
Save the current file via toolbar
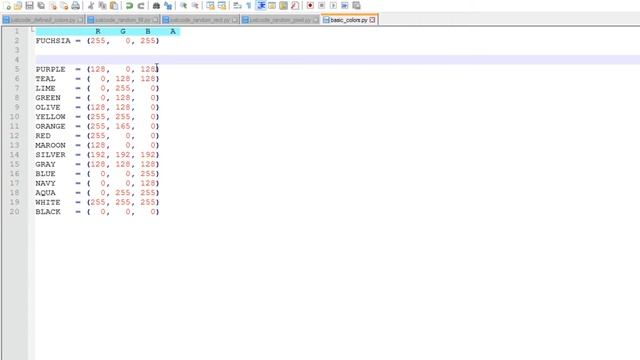(x=29, y=6)
